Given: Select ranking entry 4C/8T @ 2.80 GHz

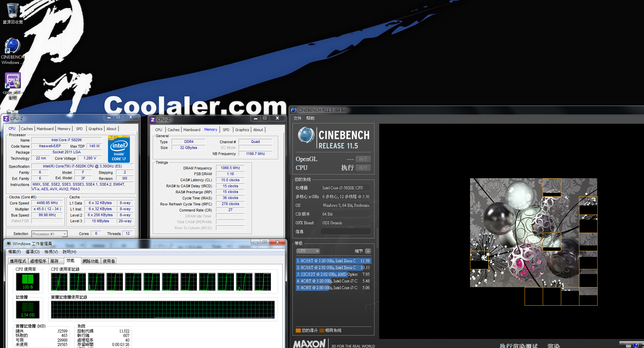Looking at the screenshot, I should [333, 288].
